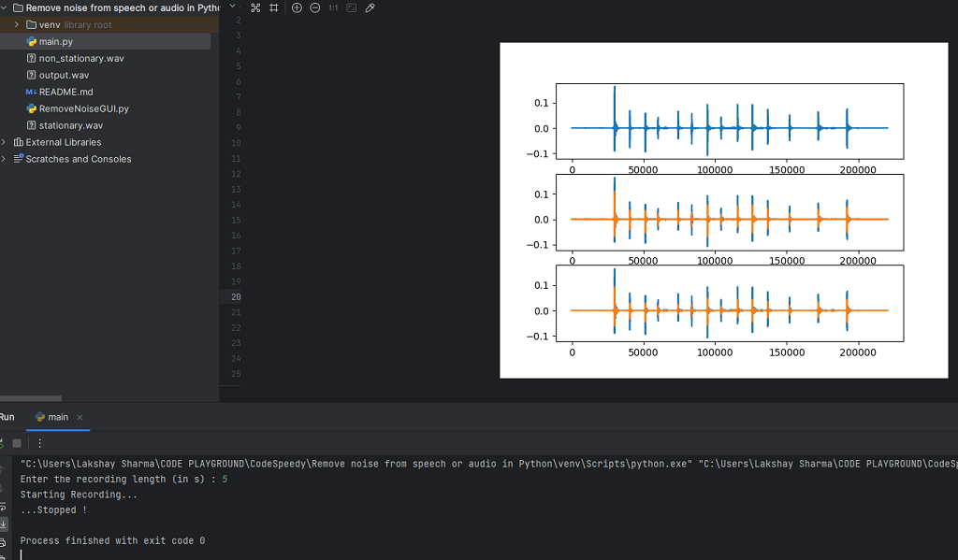Zoom in on the plot image
Screen dimensions: 958x560
point(297,7)
